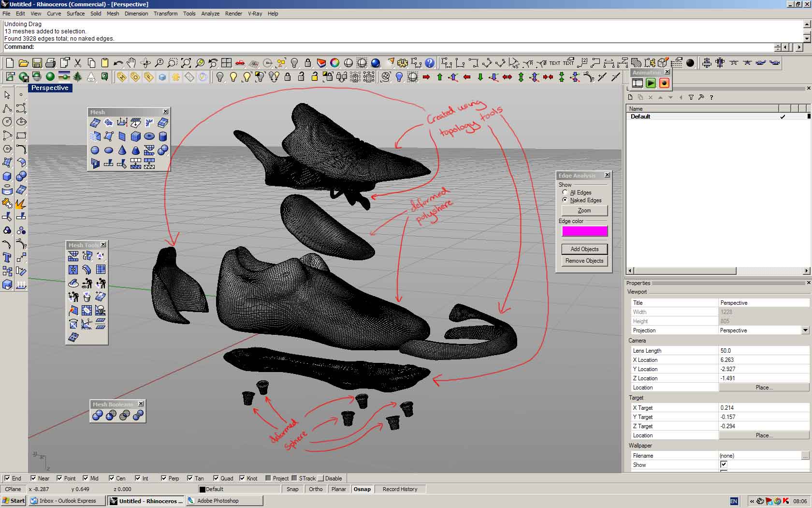Open the Mesh menu
Screen dimensions: 812x508
click(x=113, y=14)
